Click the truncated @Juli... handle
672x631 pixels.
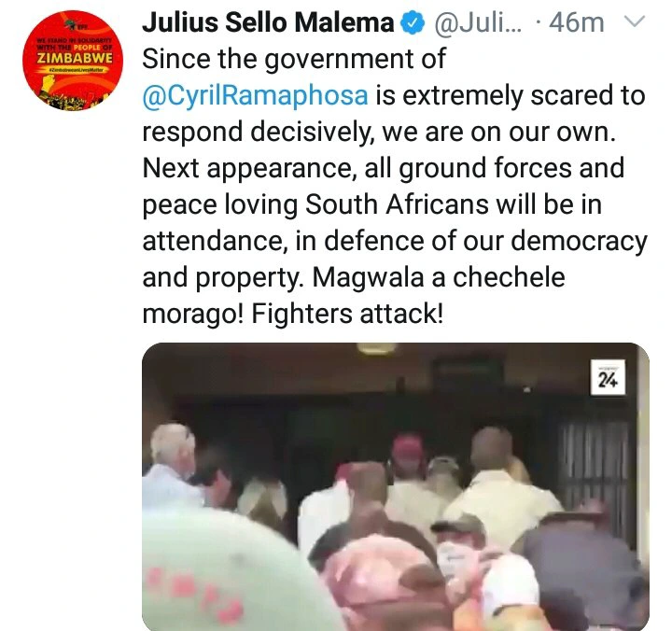pos(478,22)
